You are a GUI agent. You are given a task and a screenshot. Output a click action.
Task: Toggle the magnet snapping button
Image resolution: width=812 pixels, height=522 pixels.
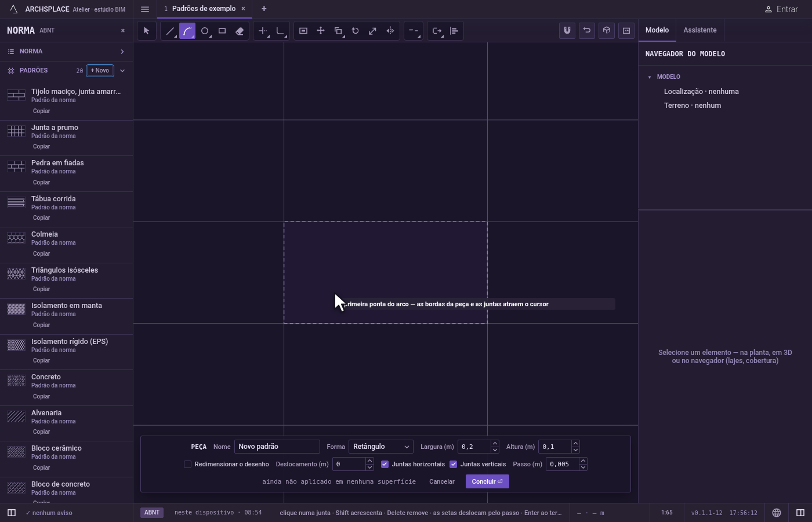point(567,31)
